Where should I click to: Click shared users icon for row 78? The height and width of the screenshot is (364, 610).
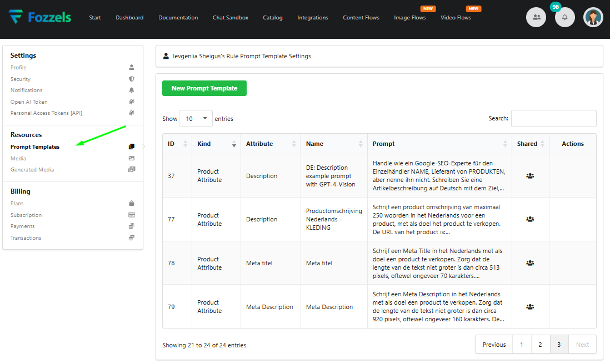530,263
